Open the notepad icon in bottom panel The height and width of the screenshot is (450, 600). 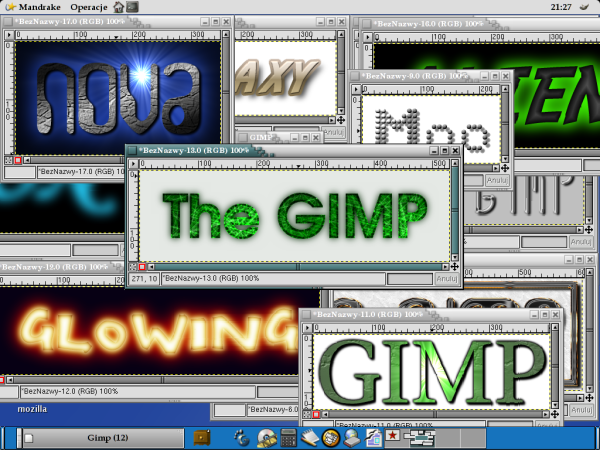(309, 438)
